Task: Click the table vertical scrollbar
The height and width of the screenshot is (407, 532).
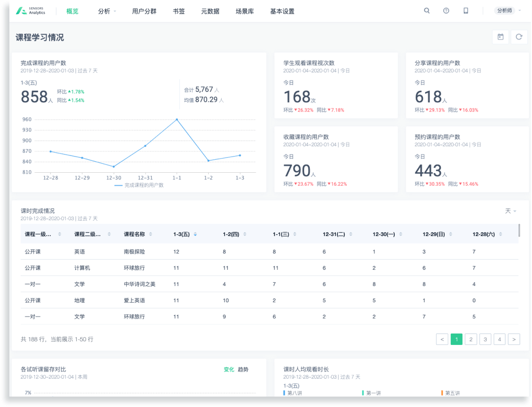Action: click(x=519, y=230)
